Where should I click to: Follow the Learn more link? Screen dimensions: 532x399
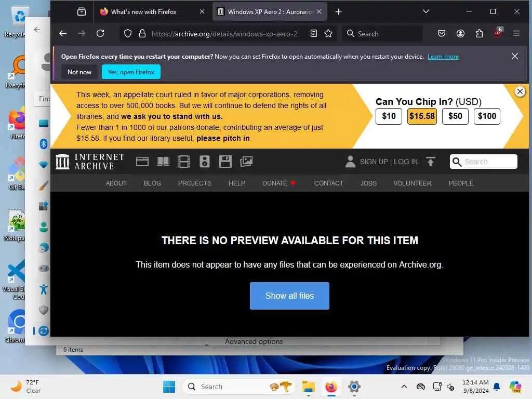coord(443,57)
